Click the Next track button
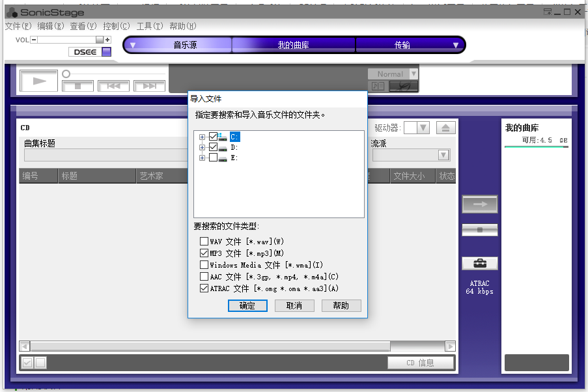The height and width of the screenshot is (392, 588). [149, 86]
